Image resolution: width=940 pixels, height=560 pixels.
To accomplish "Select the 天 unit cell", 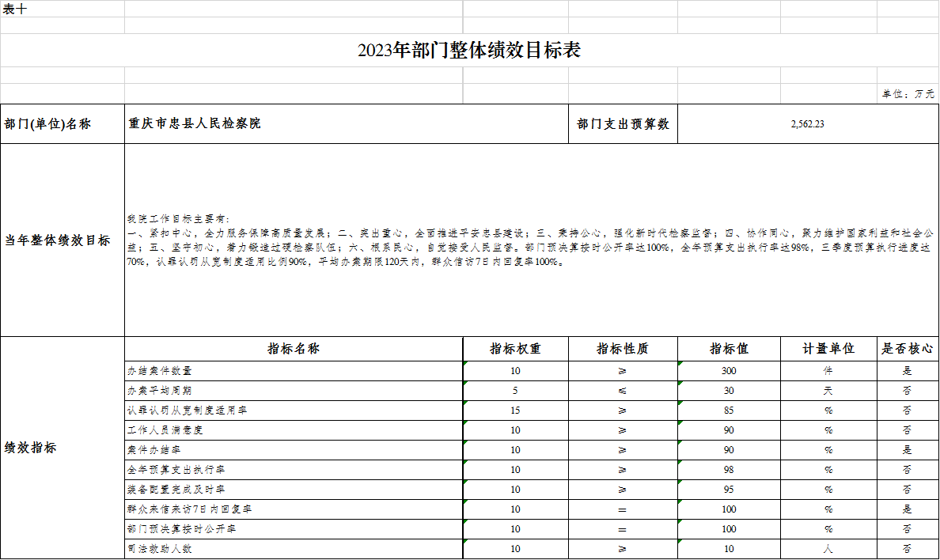I will [828, 391].
